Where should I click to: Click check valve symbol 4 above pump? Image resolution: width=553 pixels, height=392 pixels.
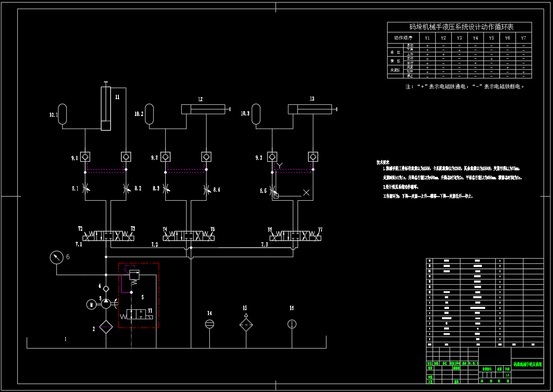click(x=106, y=289)
